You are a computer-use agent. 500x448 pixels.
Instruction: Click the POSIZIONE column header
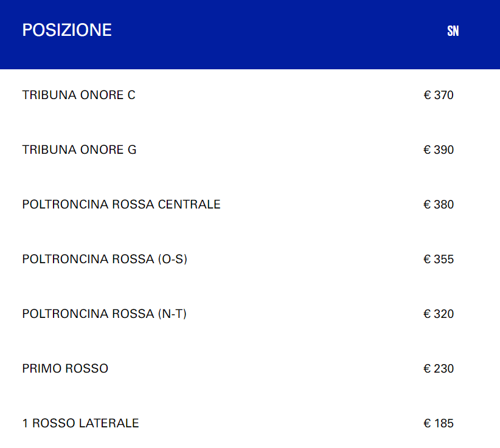(x=67, y=30)
